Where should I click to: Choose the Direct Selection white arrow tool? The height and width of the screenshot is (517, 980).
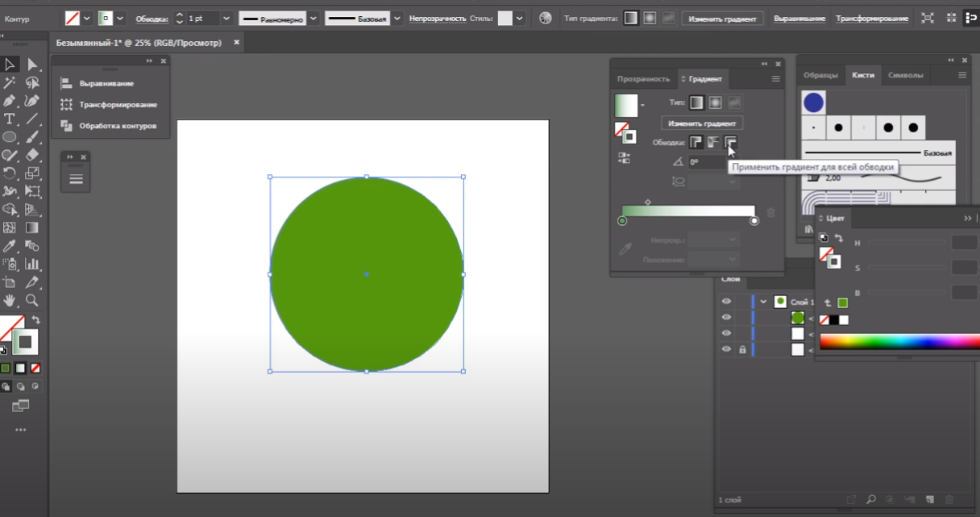pos(32,65)
